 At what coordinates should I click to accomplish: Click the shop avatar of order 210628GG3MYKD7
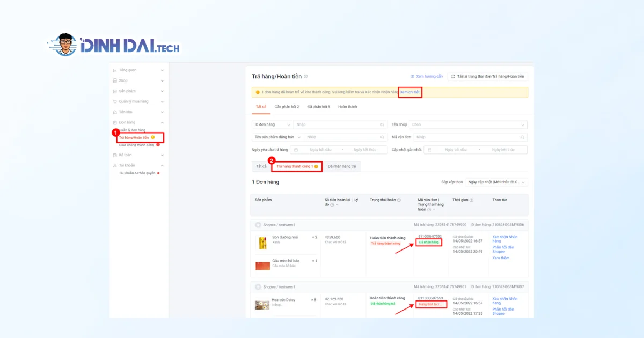tap(258, 287)
